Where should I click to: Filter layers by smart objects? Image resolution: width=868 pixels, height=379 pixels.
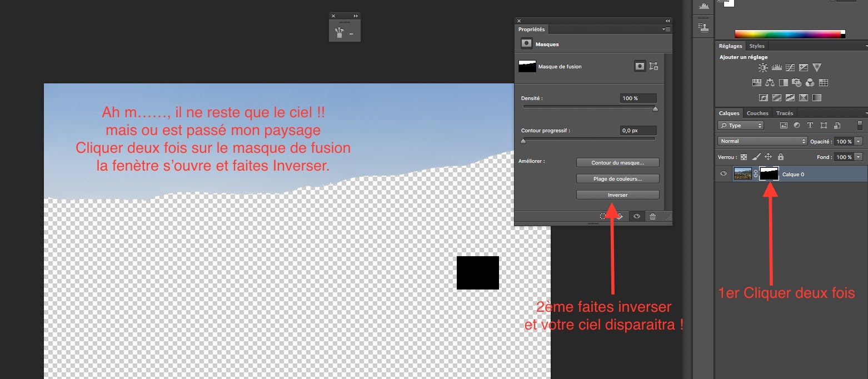click(x=837, y=126)
